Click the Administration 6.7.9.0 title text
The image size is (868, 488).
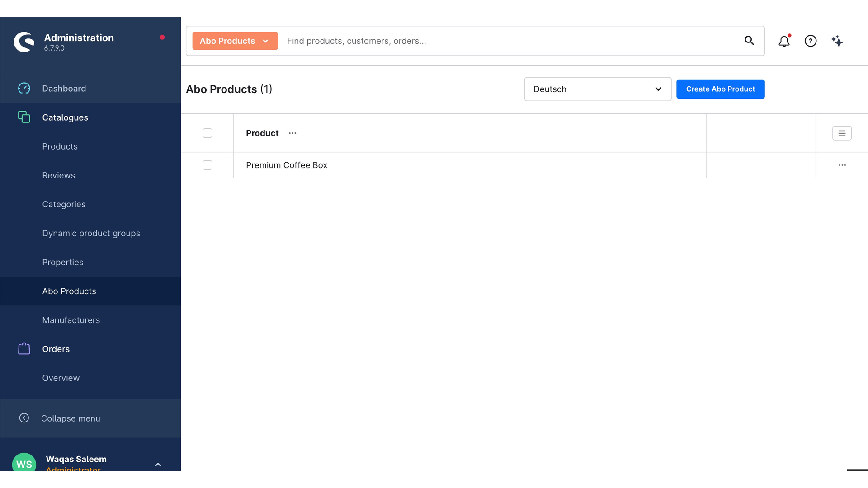point(79,42)
